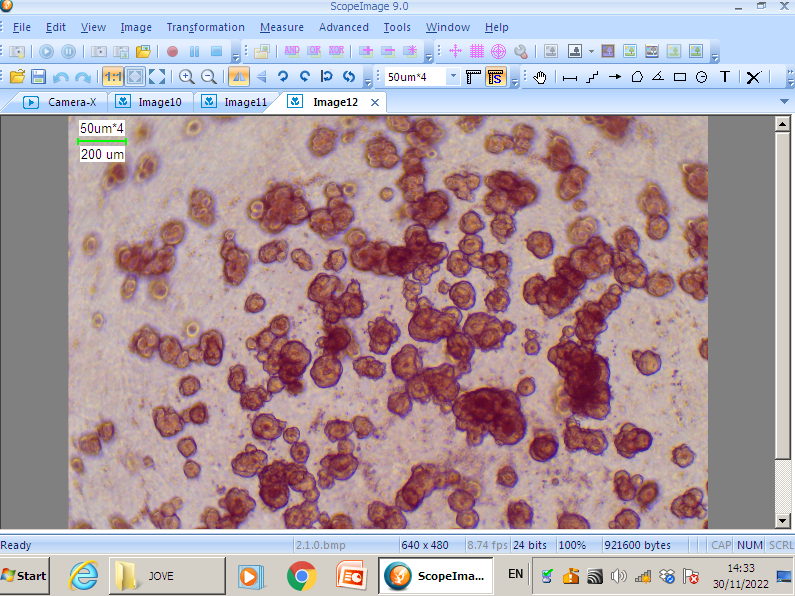795x596 pixels.
Task: Open the EN language selector in taskbar
Action: click(515, 574)
